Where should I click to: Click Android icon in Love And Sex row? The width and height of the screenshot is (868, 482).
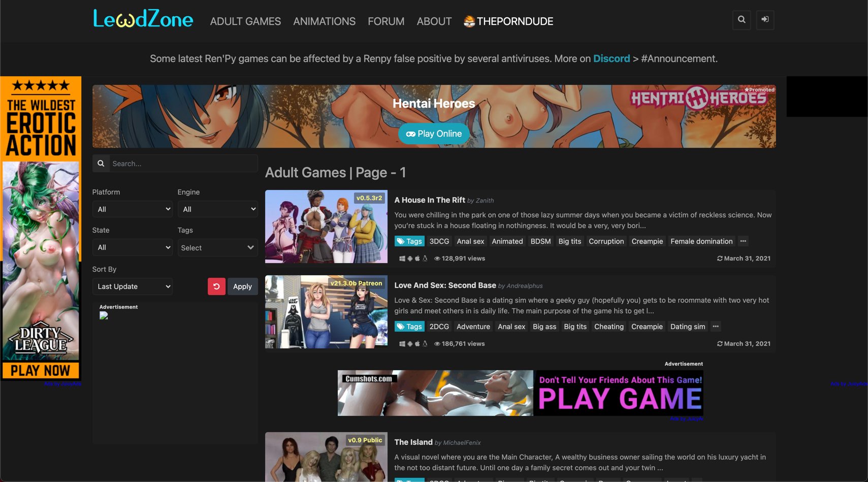410,344
